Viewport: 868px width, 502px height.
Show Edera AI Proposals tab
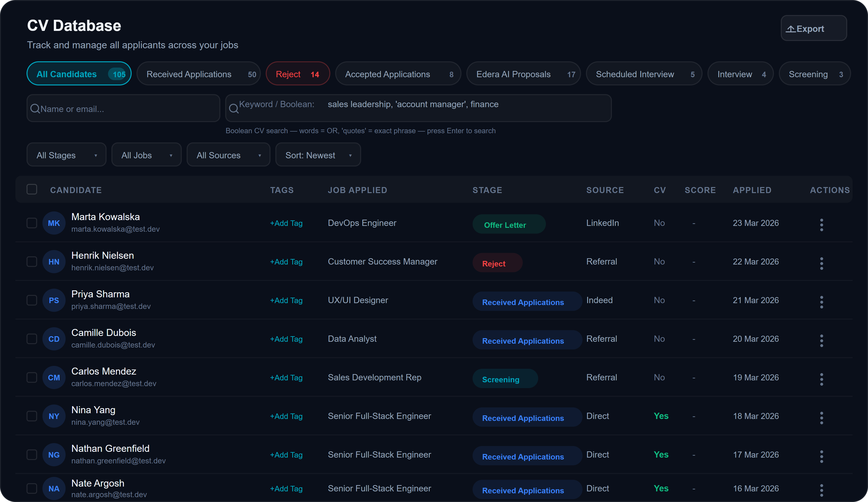523,74
